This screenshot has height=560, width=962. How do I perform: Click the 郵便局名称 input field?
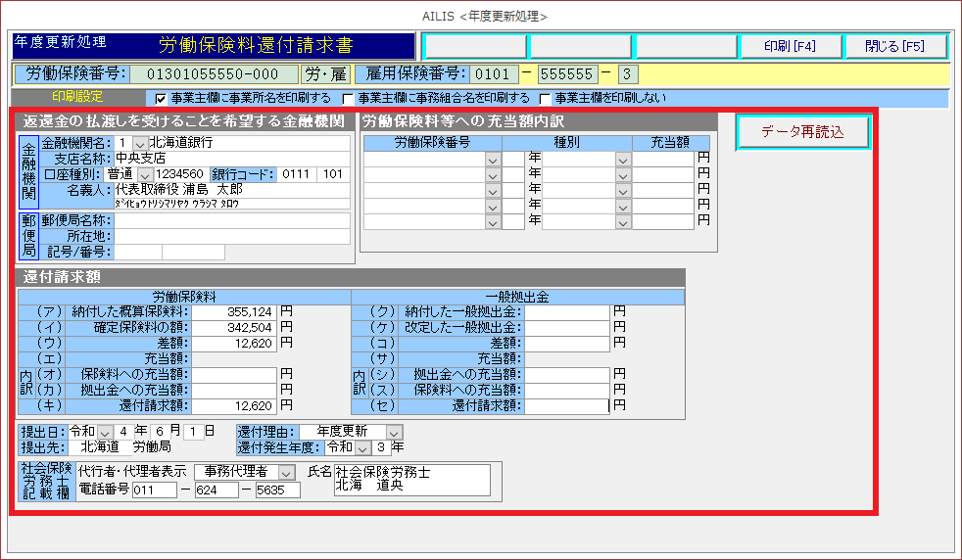click(231, 221)
